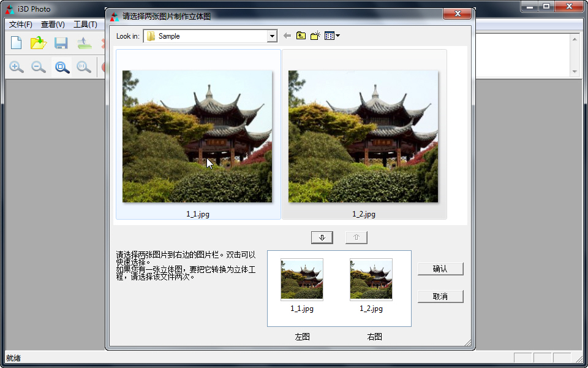Click the main window scrollbar down arrow
This screenshot has width=588, height=368.
pyautogui.click(x=574, y=71)
